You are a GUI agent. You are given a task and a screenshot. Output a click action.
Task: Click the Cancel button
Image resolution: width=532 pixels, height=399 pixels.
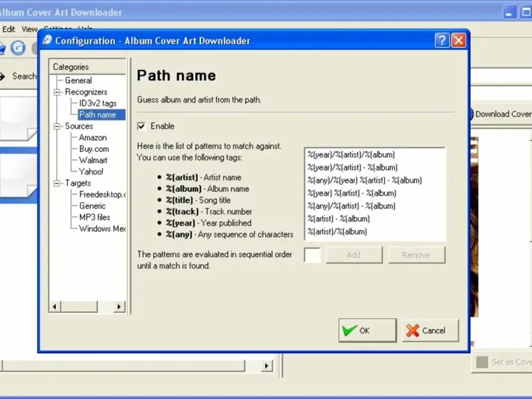coord(430,330)
